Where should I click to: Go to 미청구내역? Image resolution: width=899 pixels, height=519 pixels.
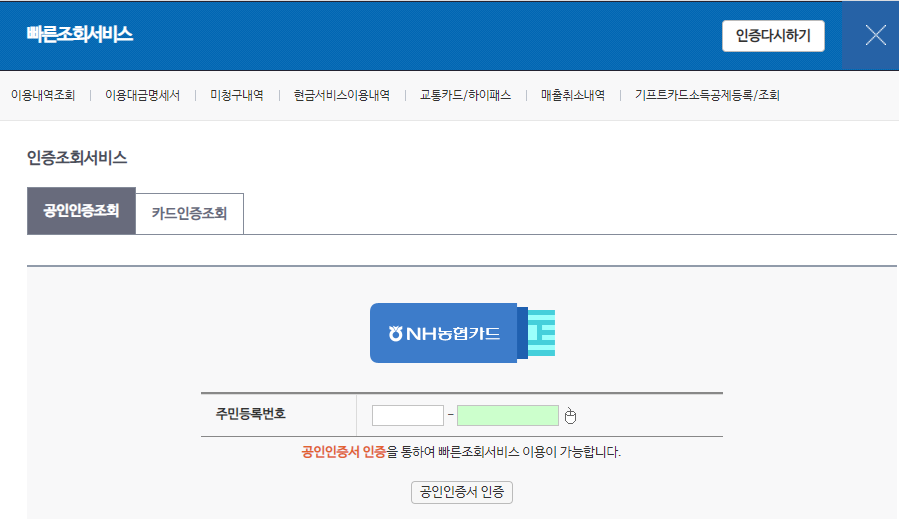pos(237,95)
